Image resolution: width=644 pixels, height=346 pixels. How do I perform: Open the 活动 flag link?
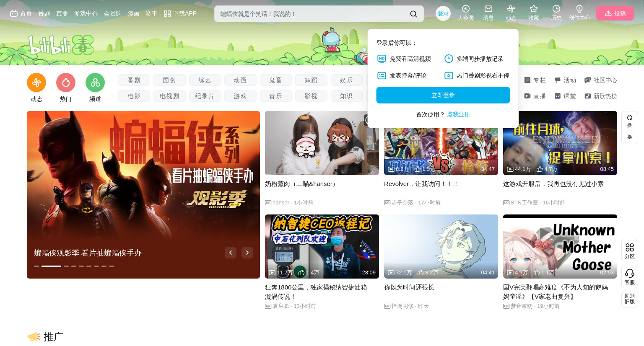click(x=565, y=80)
